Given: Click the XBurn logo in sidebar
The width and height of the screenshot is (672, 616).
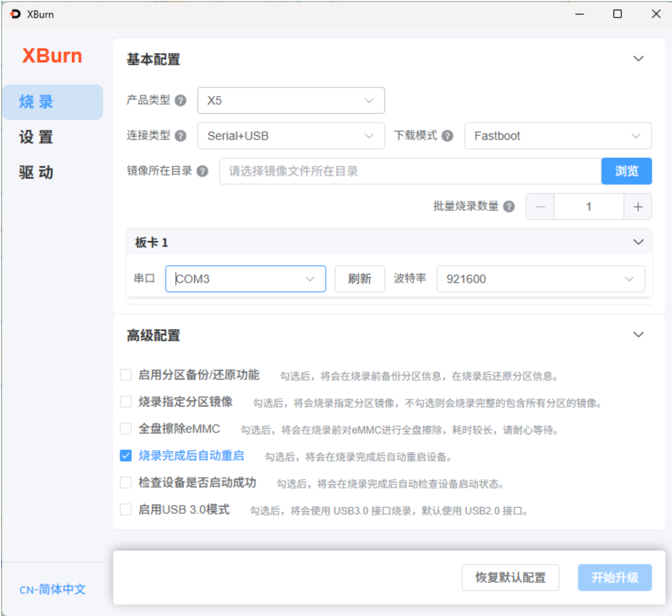Looking at the screenshot, I should pyautogui.click(x=52, y=56).
